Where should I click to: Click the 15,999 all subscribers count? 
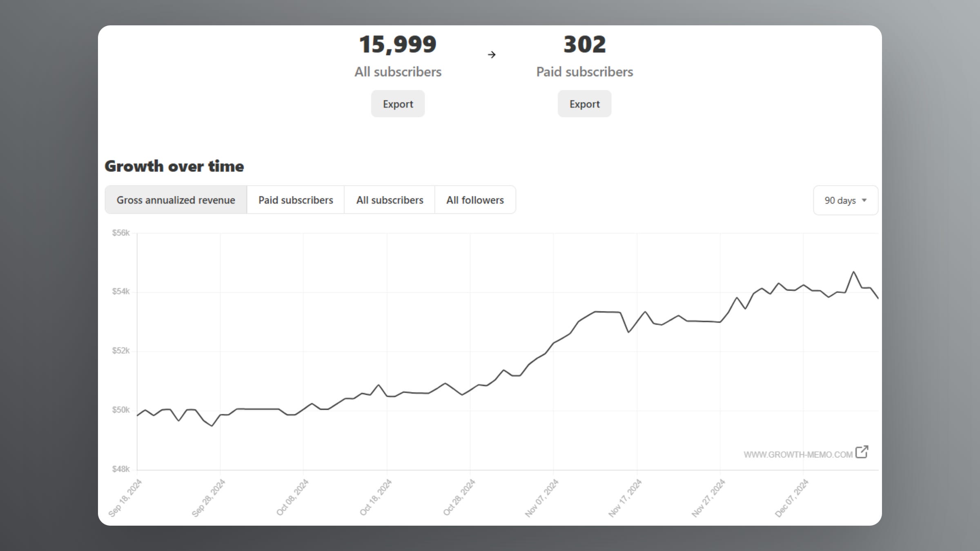click(398, 44)
